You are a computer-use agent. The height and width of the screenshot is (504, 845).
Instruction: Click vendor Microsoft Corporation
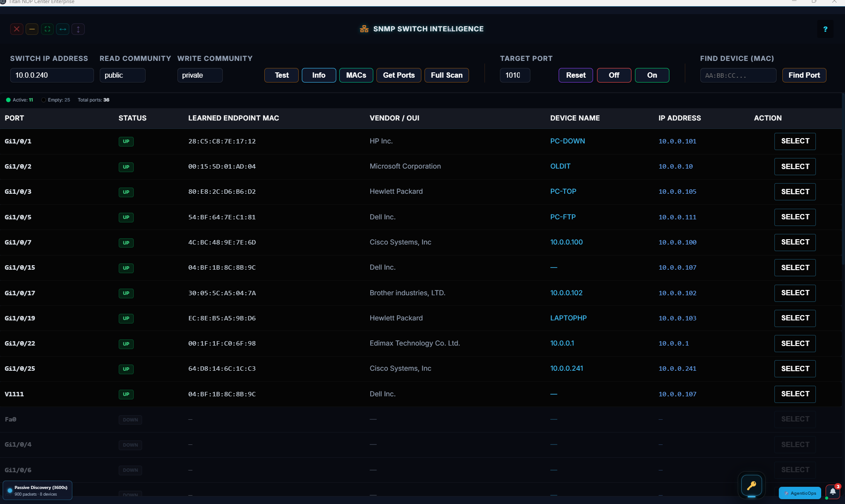405,166
